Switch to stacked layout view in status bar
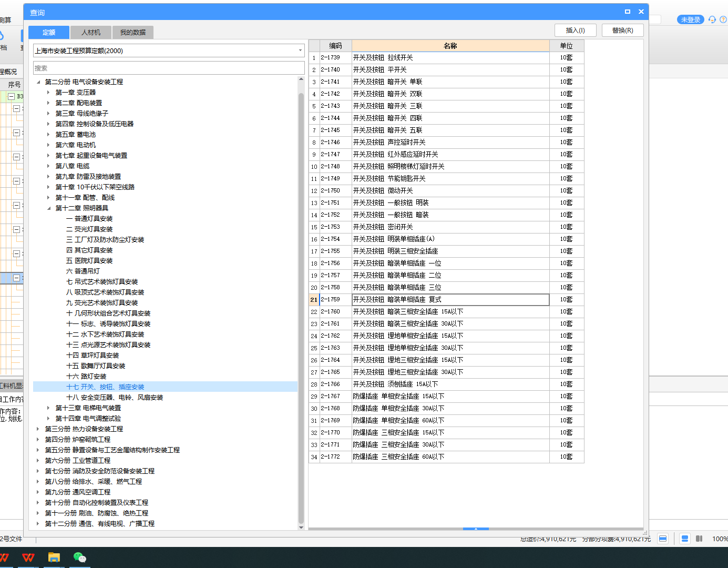 [x=685, y=539]
